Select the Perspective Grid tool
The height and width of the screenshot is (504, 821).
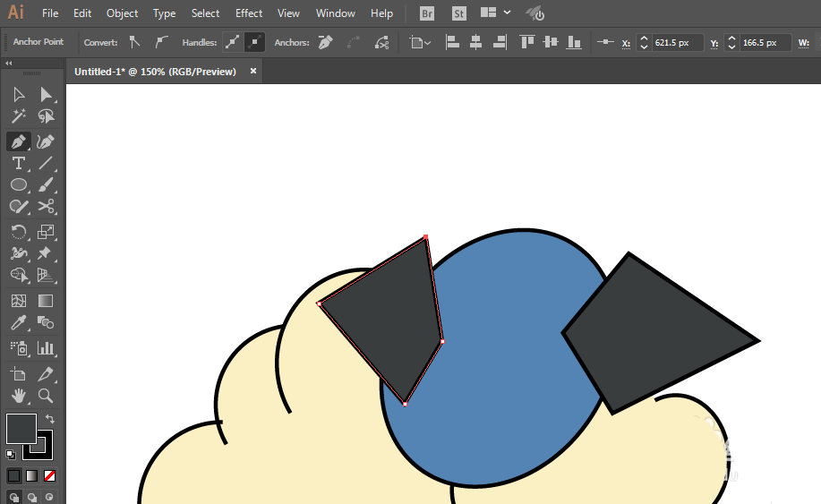[x=46, y=275]
